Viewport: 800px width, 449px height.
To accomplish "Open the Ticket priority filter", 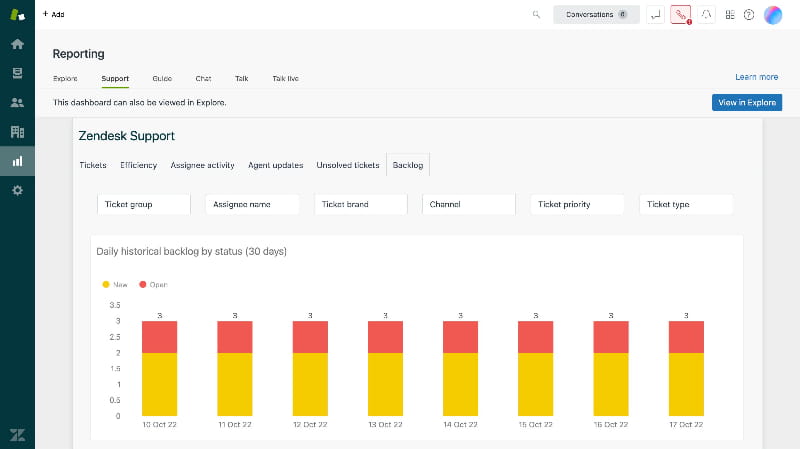I will (577, 204).
